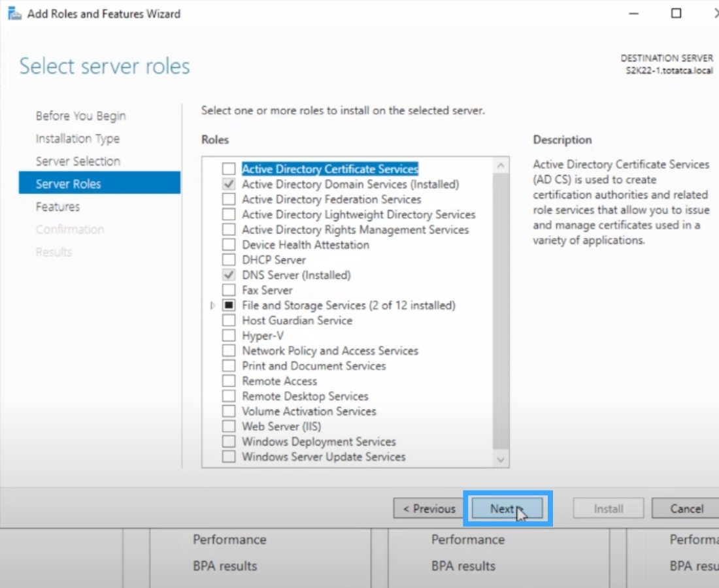Click the wizard icon in title bar
Screen dimensions: 719x588
pyautogui.click(x=14, y=14)
